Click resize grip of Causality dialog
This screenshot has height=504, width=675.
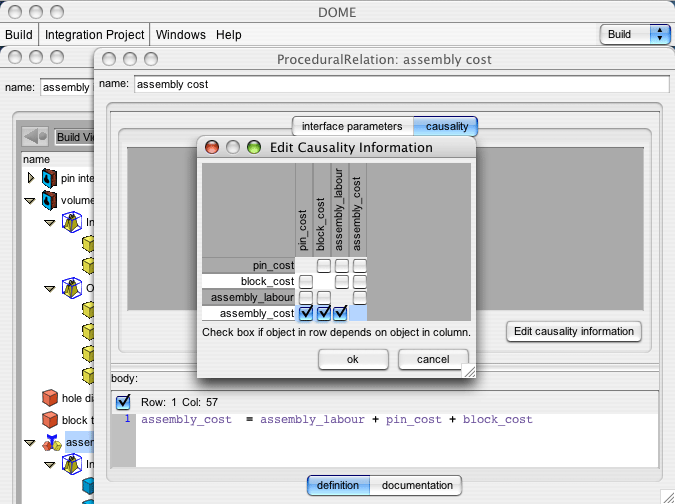469,371
